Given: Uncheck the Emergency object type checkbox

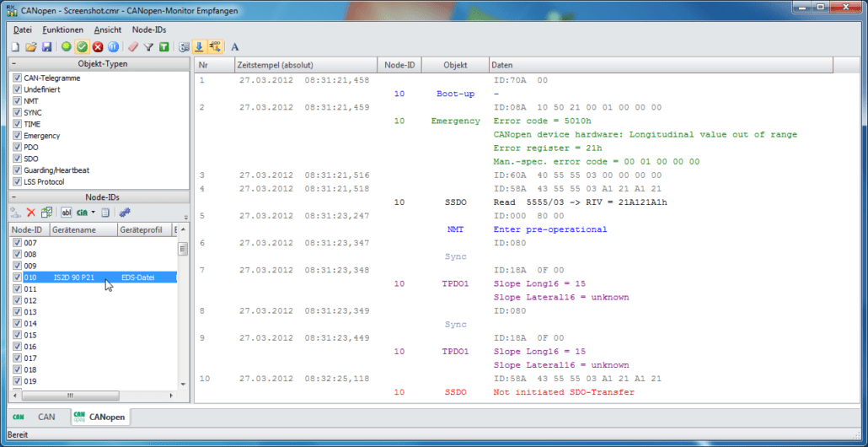Looking at the screenshot, I should point(17,136).
